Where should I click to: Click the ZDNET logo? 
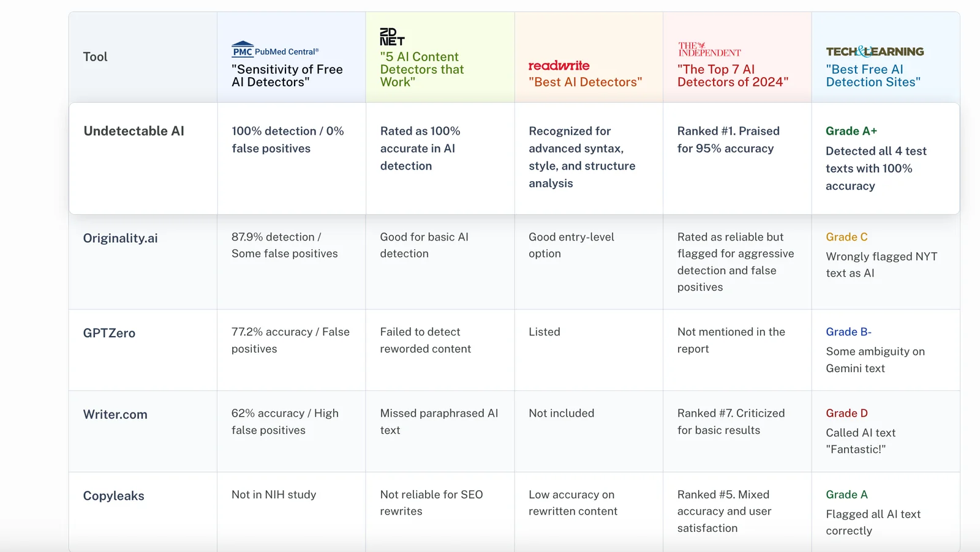tap(392, 37)
